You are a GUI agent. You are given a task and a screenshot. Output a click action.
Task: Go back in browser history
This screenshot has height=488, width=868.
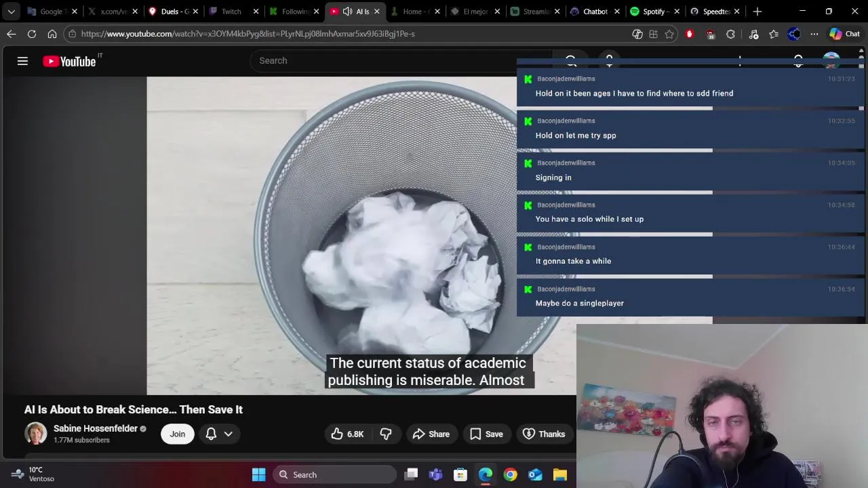coord(12,34)
